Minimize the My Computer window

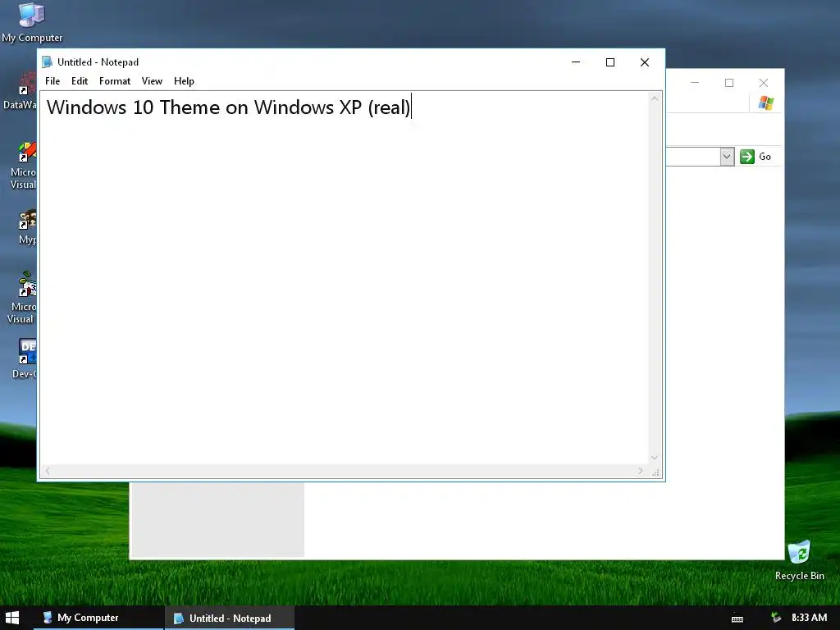(695, 83)
